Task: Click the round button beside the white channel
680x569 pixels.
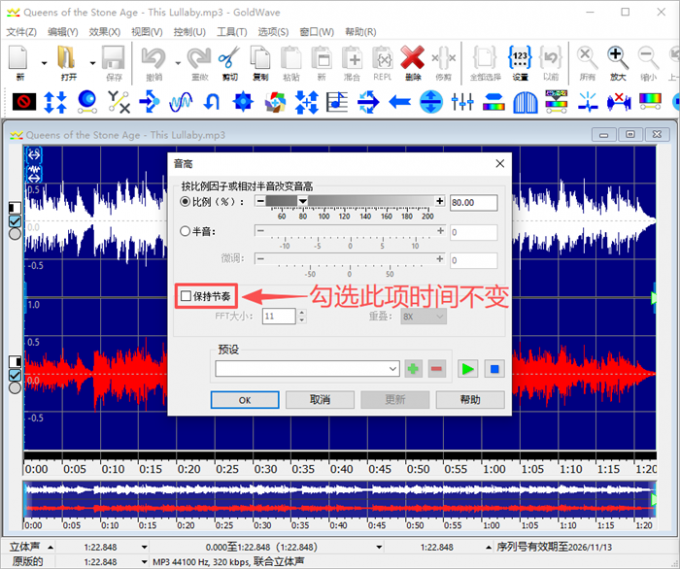Action: coord(15,234)
